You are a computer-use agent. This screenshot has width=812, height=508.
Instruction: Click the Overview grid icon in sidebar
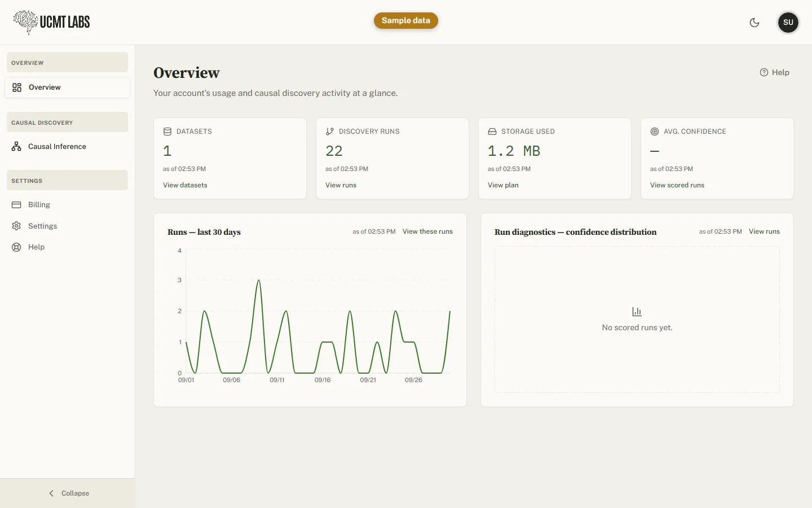tap(17, 87)
